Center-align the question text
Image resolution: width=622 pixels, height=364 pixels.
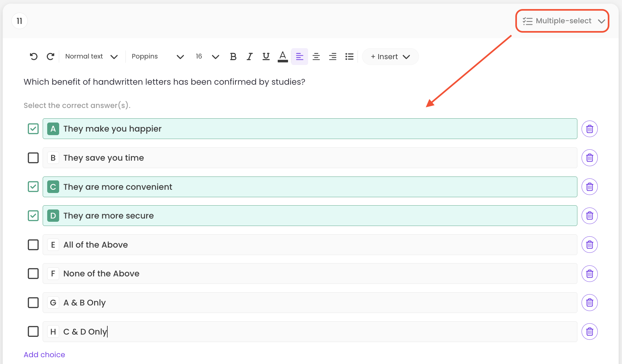pos(316,57)
